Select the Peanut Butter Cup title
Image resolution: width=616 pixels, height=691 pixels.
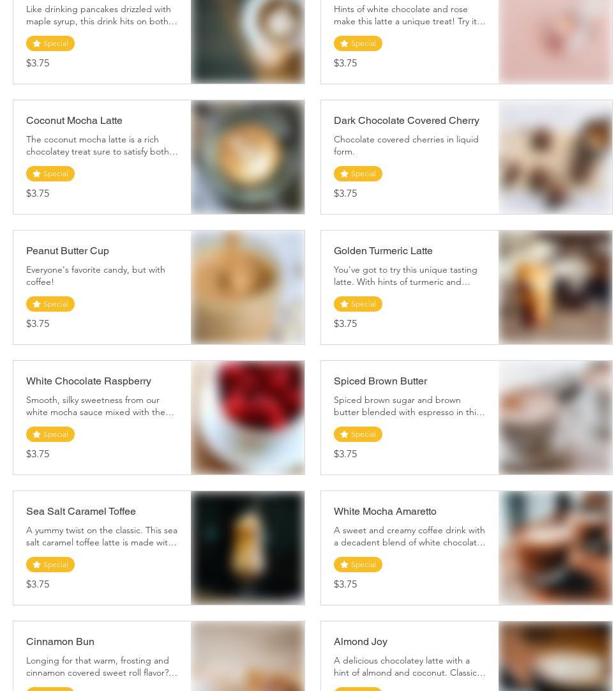[67, 250]
